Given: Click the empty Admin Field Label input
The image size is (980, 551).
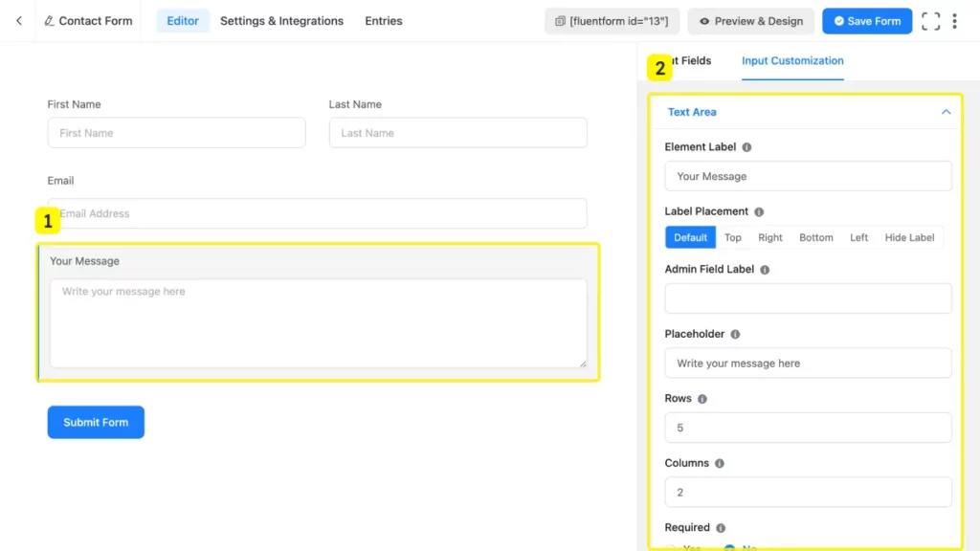Looking at the screenshot, I should click(x=808, y=298).
